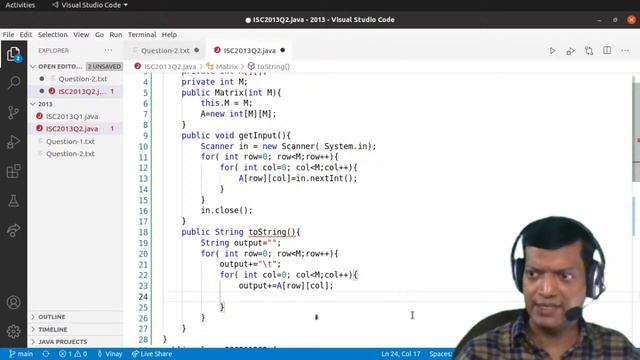Open the File menu
Screen dimensions: 640x360
tap(8, 35)
